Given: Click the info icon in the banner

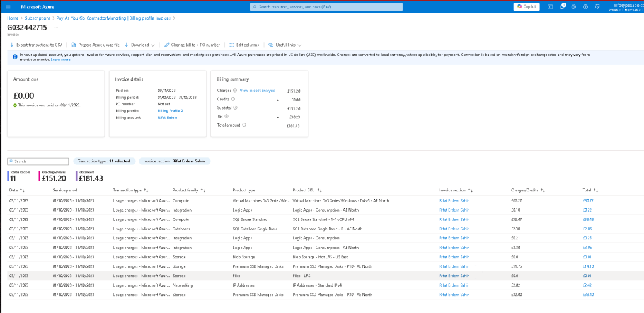Looking at the screenshot, I should pos(14,57).
